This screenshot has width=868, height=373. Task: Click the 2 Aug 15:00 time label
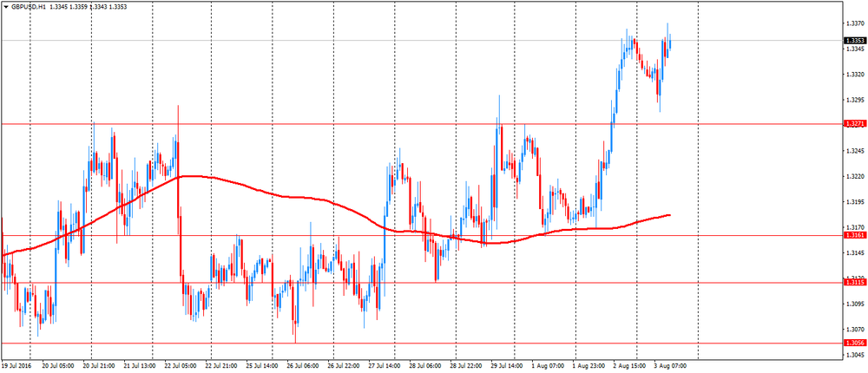click(630, 366)
